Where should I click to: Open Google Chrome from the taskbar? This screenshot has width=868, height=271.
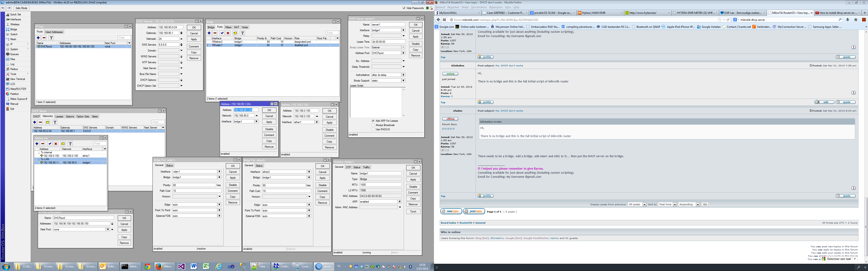click(147, 267)
